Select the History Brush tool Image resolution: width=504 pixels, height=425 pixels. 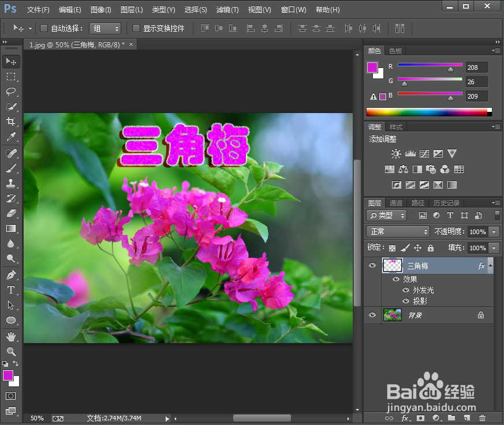11,198
